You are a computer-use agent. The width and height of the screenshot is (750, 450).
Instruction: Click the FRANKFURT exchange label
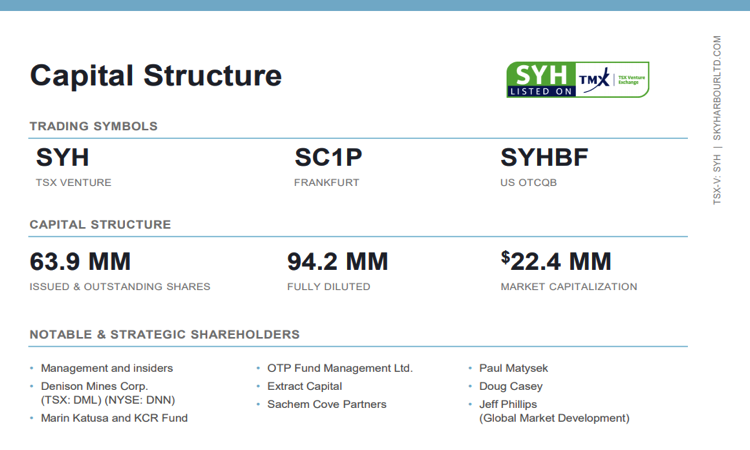click(x=327, y=183)
